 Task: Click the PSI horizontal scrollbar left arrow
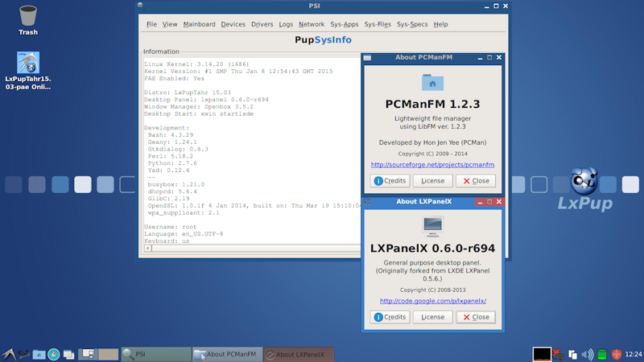tap(148, 249)
